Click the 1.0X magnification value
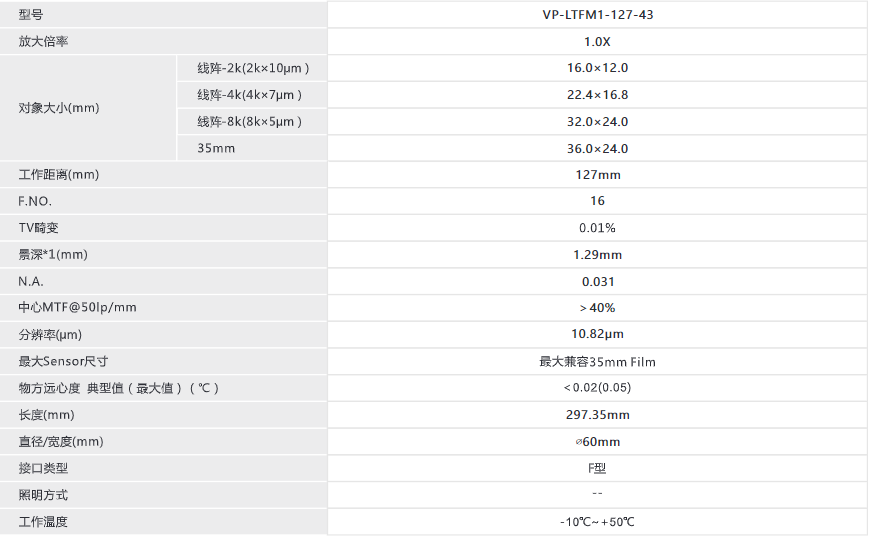This screenshot has height=537, width=871. [597, 42]
